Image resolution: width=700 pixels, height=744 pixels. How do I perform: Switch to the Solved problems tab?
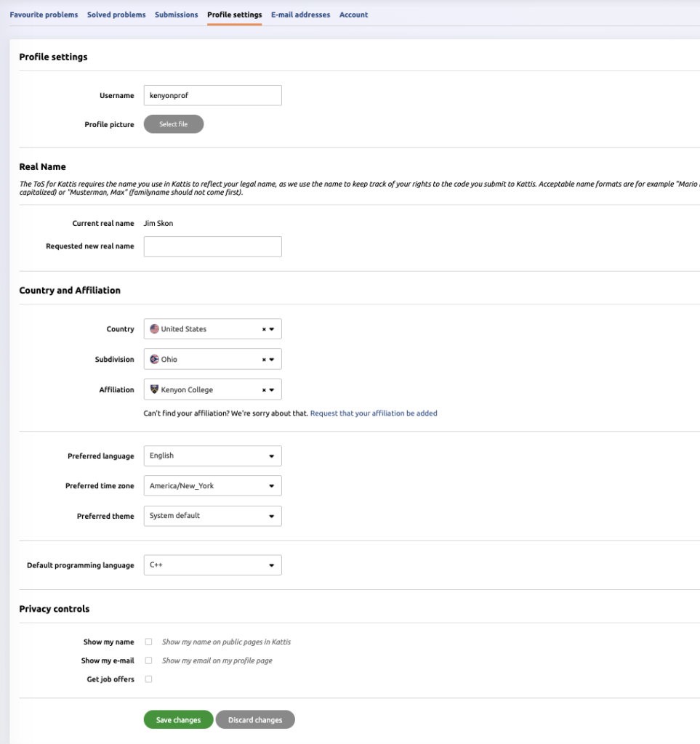pos(116,15)
